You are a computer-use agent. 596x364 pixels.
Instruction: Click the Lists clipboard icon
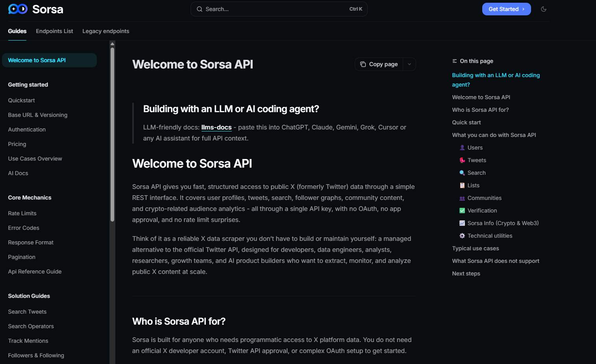coord(462,185)
